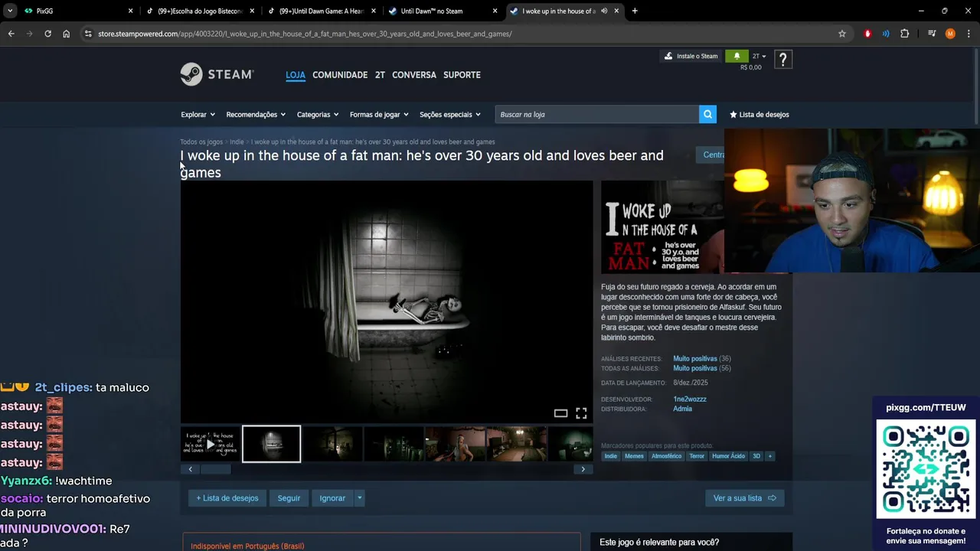Screen dimensions: 980x551
Task: Open a new browser tab
Action: pyautogui.click(x=635, y=11)
